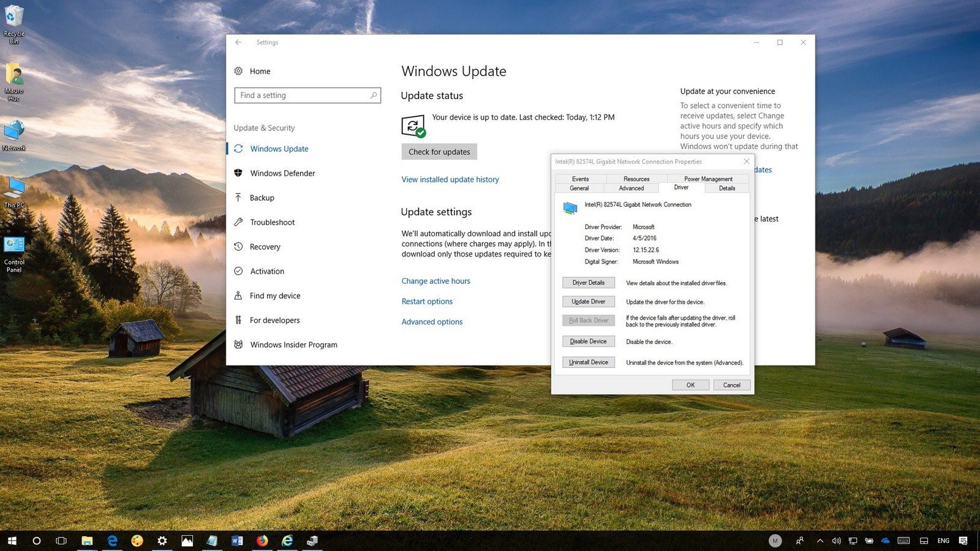980x551 pixels.
Task: Click the Settings back arrow
Action: (238, 42)
